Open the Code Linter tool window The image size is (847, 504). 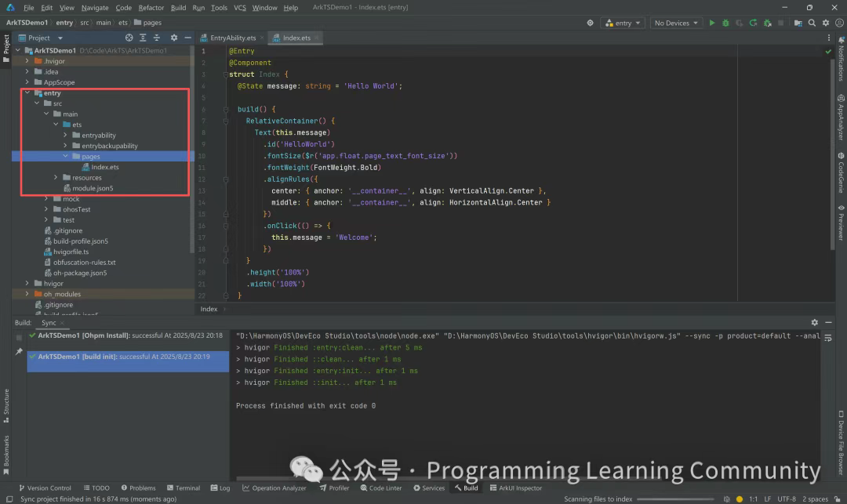(x=381, y=488)
